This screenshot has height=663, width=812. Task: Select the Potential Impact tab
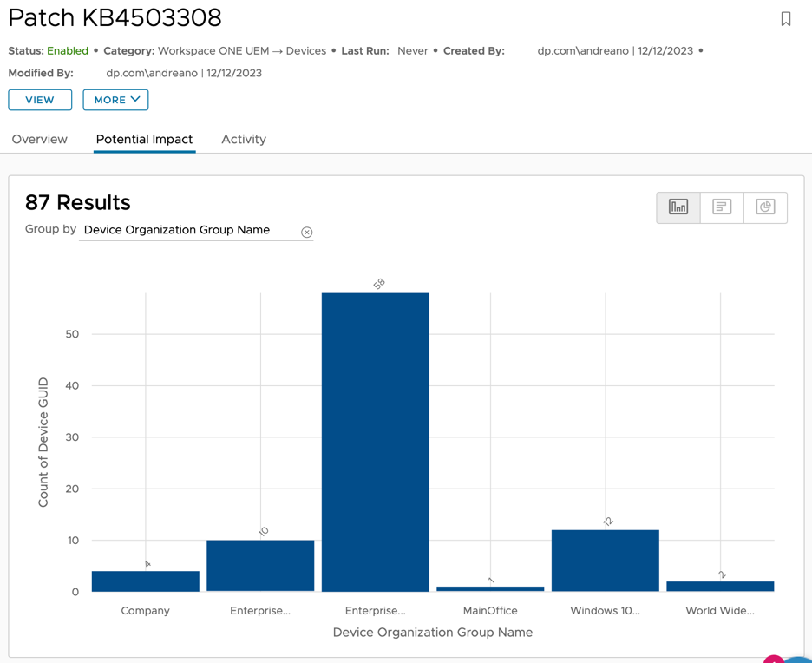coord(144,139)
